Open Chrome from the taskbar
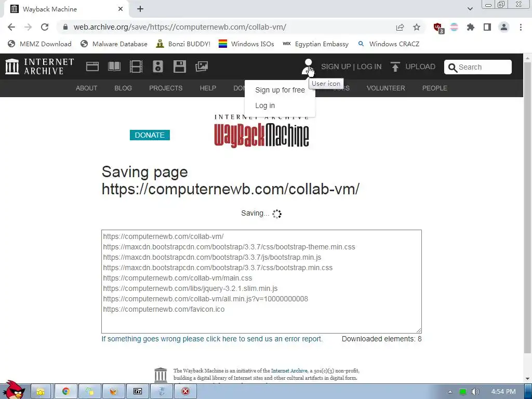This screenshot has width=532, height=399. point(65,391)
